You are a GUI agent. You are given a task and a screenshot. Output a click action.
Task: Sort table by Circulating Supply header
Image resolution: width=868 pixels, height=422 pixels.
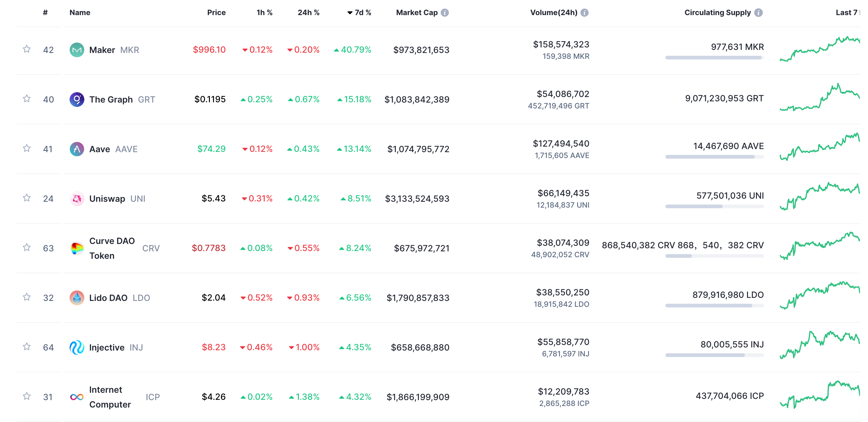tap(718, 13)
